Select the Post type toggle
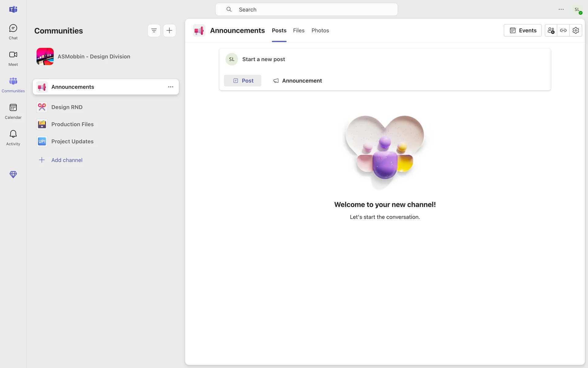Screen dimensions: 588x368 pyautogui.click(x=243, y=81)
